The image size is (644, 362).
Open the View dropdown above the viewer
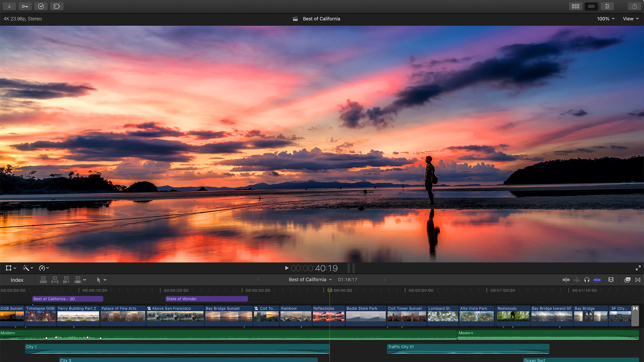630,19
